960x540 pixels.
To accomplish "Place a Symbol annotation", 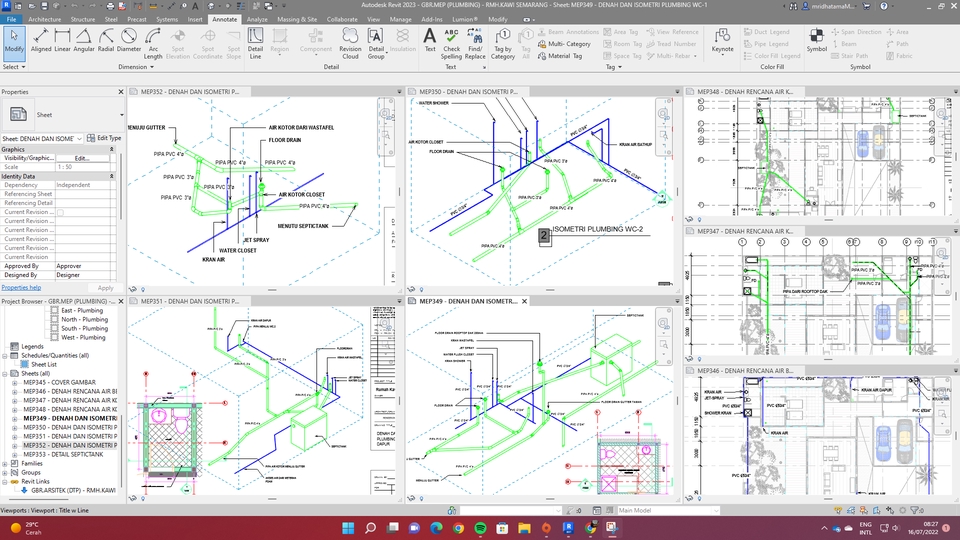I will coord(817,41).
